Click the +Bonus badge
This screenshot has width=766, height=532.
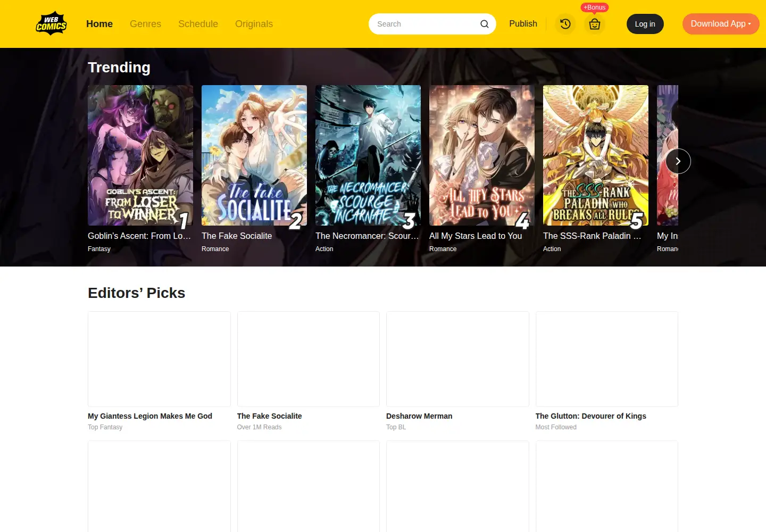click(595, 7)
